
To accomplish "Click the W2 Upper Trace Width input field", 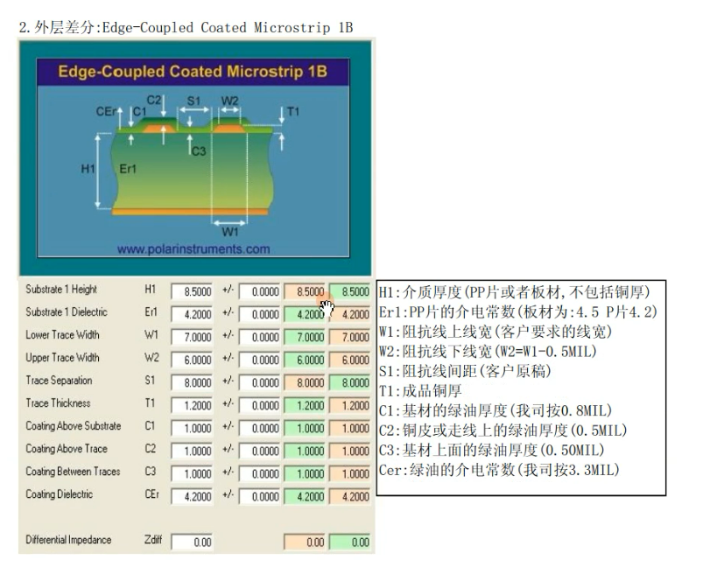I will (x=192, y=360).
